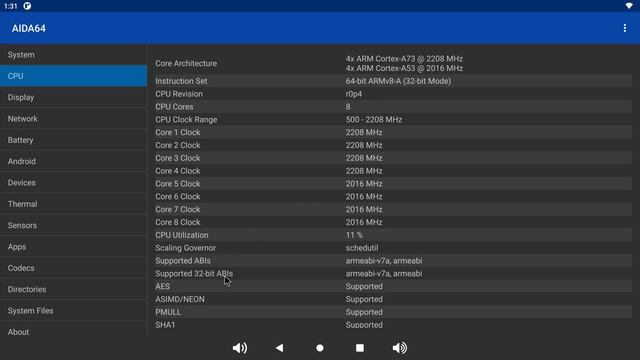
Task: Tap the Wi-Fi status icon
Action: (629, 6)
